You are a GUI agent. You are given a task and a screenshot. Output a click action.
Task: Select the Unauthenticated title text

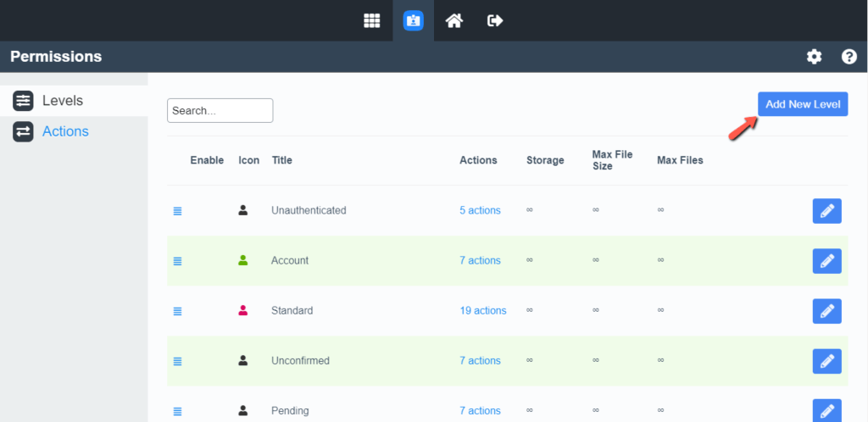tap(309, 210)
